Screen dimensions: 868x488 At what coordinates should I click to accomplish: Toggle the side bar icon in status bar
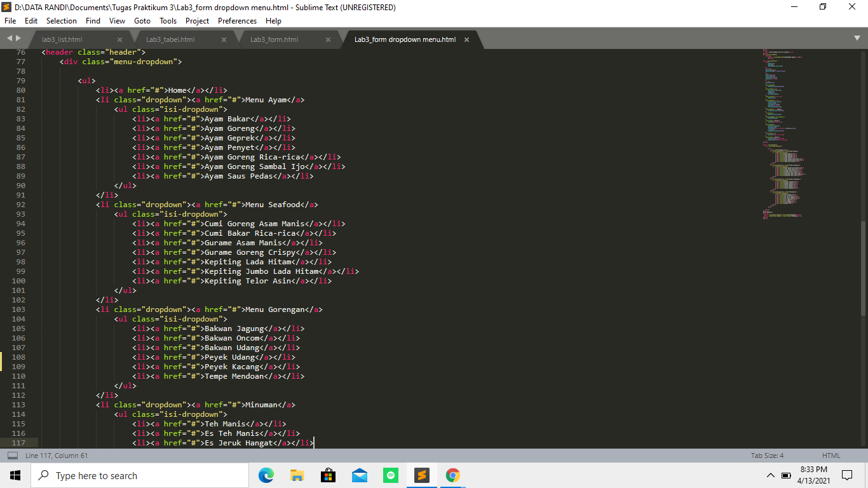pyautogui.click(x=12, y=456)
